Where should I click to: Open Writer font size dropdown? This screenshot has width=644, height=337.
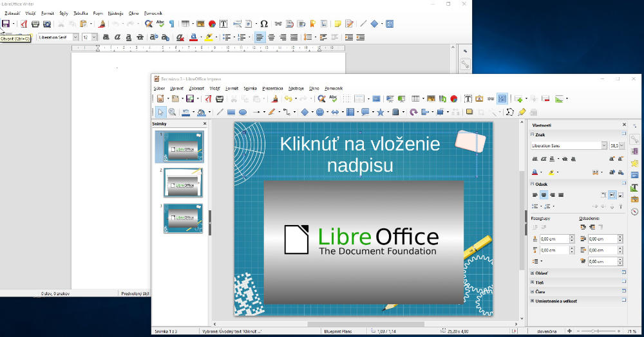tap(95, 37)
